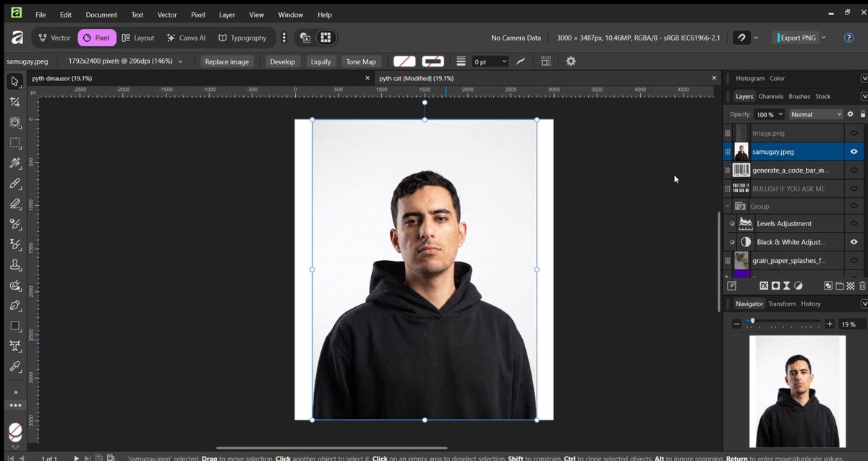Click the mask layer icon in Layers panel

pyautogui.click(x=775, y=286)
